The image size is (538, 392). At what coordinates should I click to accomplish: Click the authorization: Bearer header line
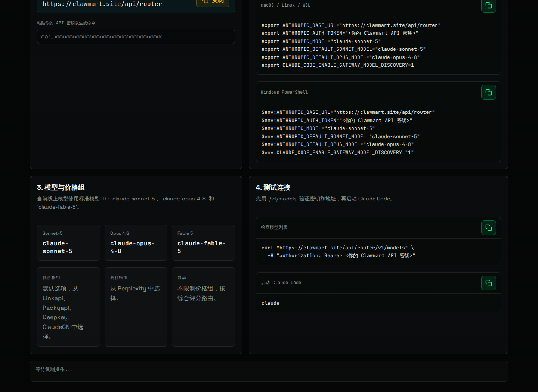coord(341,256)
